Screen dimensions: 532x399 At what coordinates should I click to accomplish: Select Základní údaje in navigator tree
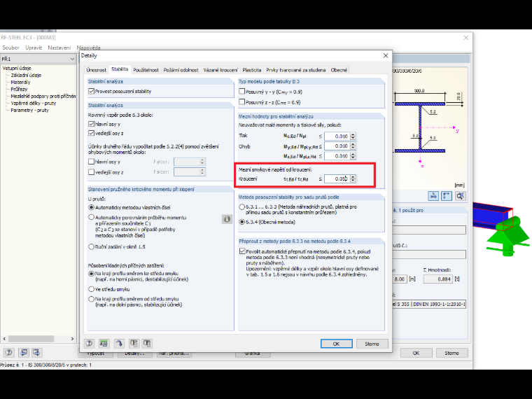(x=26, y=75)
